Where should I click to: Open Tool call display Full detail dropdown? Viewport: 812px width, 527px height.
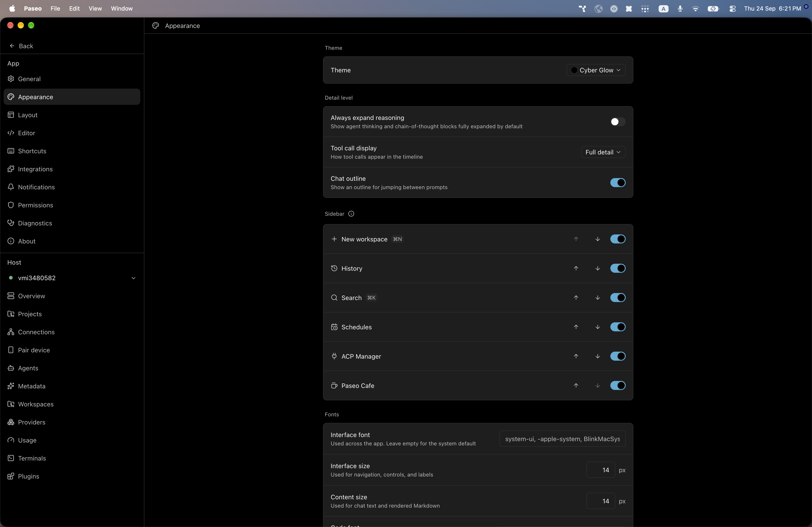[603, 152]
